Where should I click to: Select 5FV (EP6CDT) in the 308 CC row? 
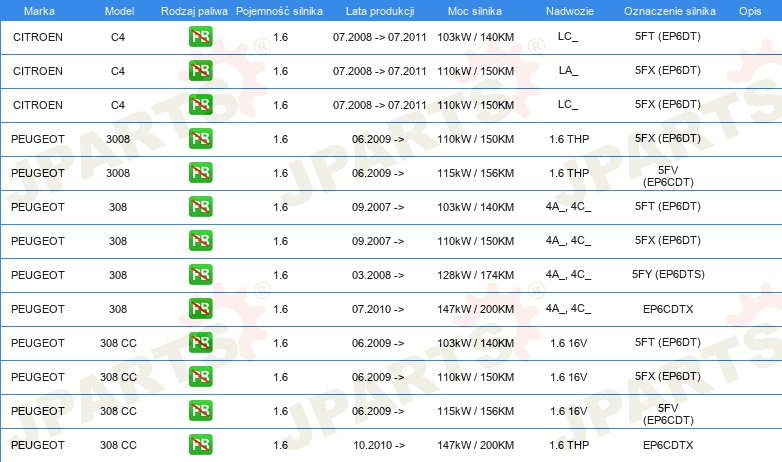click(x=668, y=414)
